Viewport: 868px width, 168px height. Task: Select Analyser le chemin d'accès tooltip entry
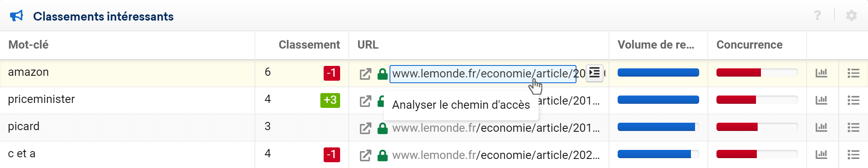click(461, 105)
